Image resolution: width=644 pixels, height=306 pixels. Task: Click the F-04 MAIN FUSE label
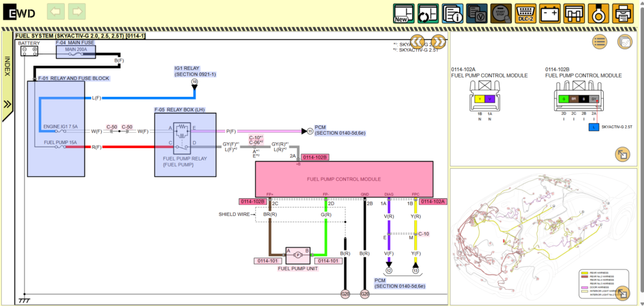75,42
